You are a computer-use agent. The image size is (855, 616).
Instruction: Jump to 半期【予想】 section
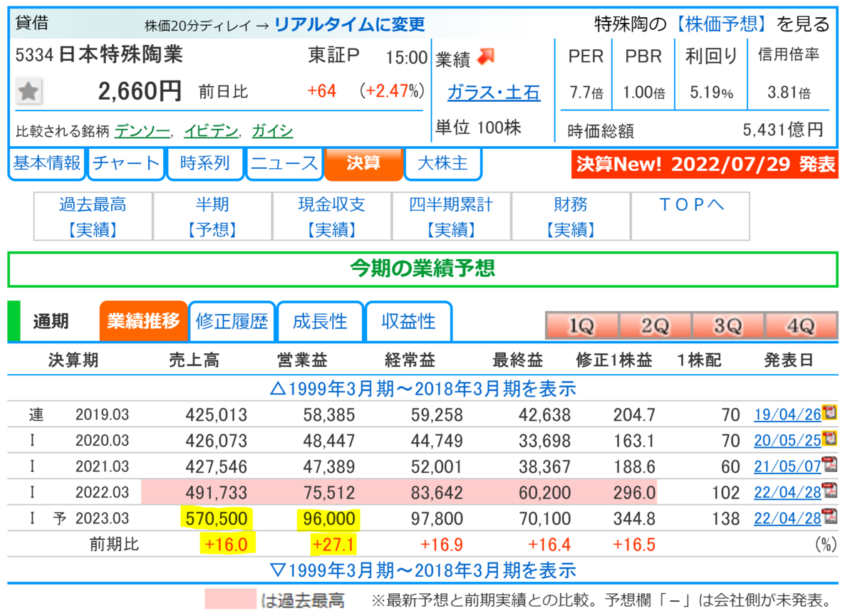point(212,216)
